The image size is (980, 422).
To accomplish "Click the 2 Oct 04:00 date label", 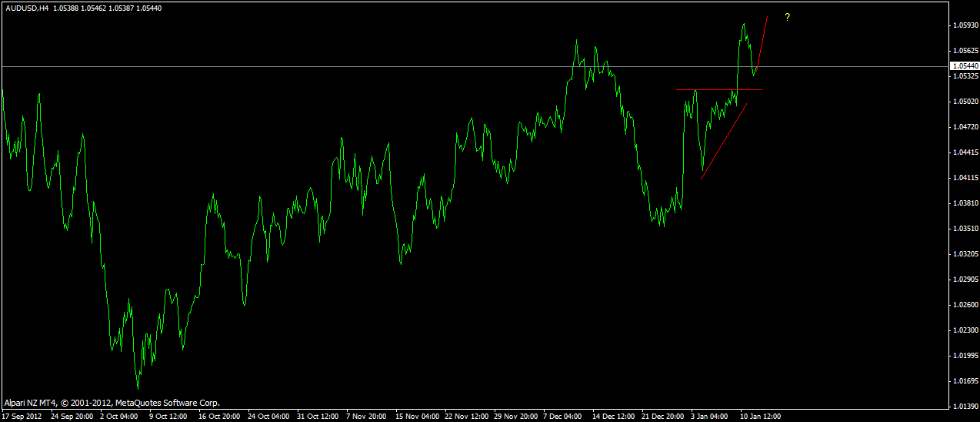I will (x=121, y=416).
